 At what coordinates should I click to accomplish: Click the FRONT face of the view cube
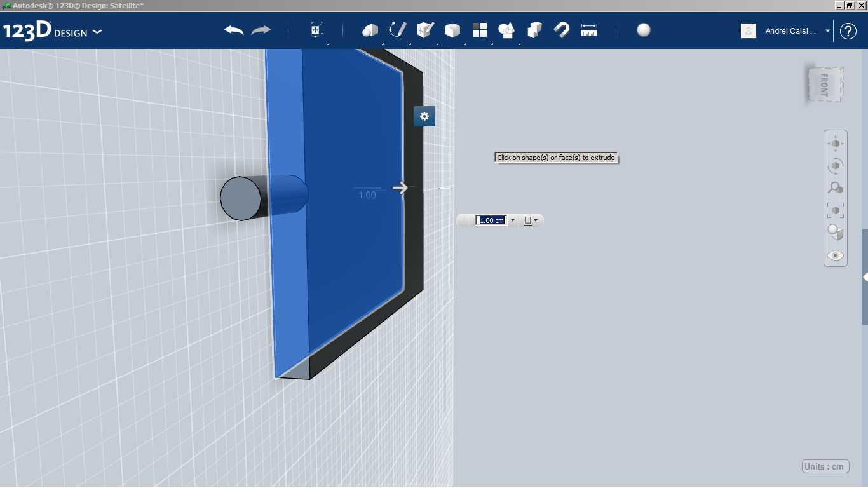(825, 85)
